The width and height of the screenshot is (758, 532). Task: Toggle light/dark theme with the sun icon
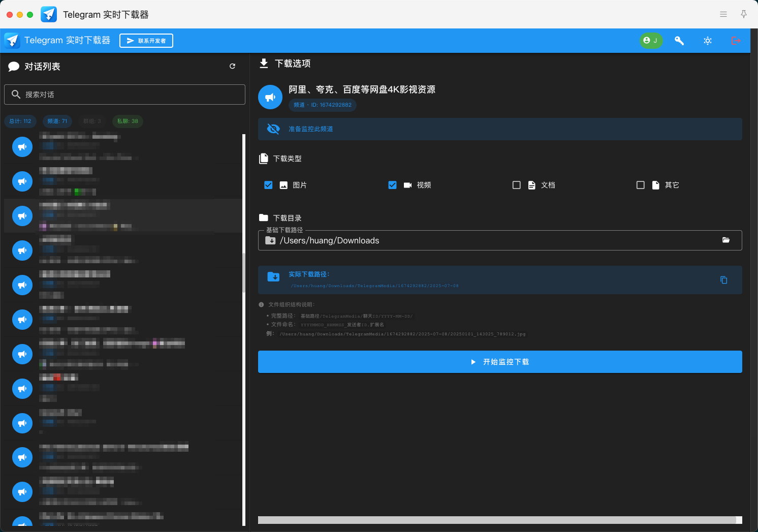coord(708,41)
